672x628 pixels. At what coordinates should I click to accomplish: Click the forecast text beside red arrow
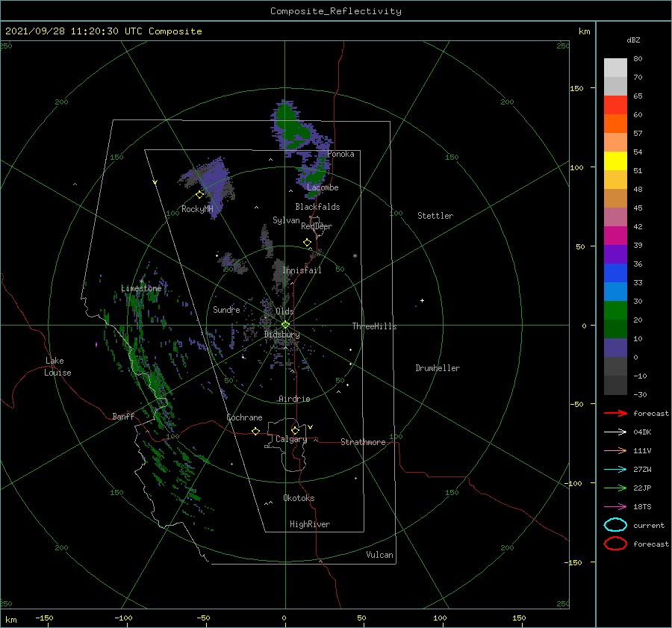pyautogui.click(x=650, y=413)
